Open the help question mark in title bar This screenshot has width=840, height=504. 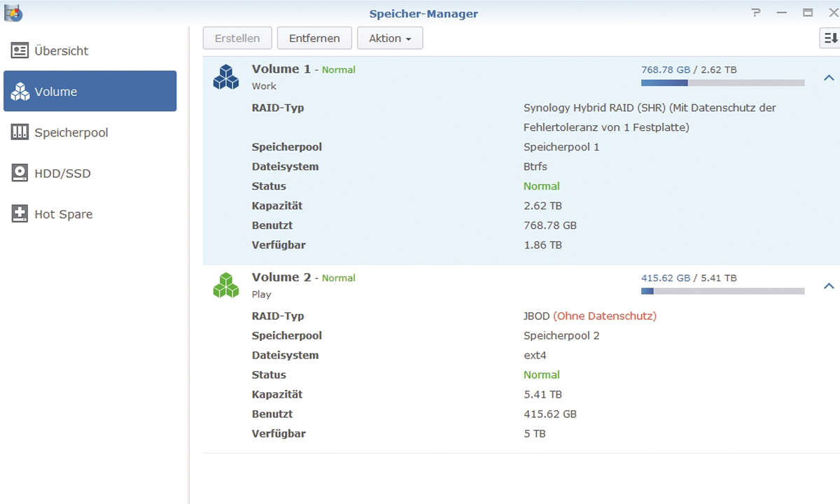click(755, 13)
